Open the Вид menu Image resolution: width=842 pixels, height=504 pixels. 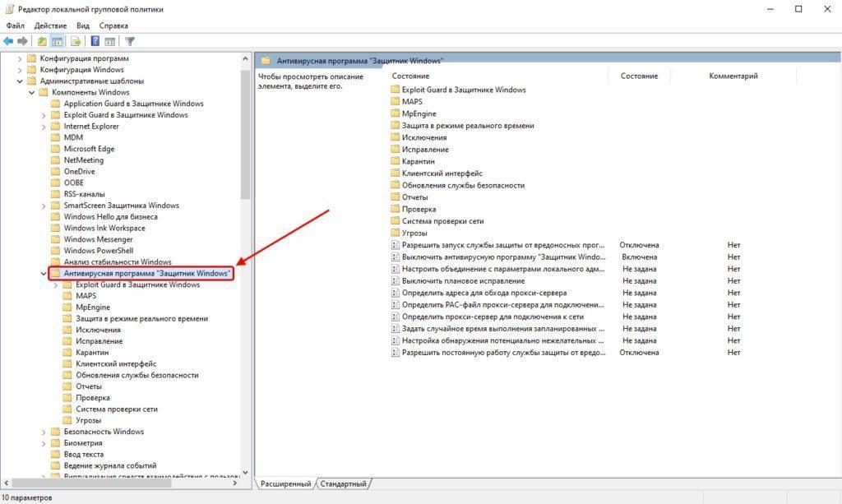coord(83,25)
